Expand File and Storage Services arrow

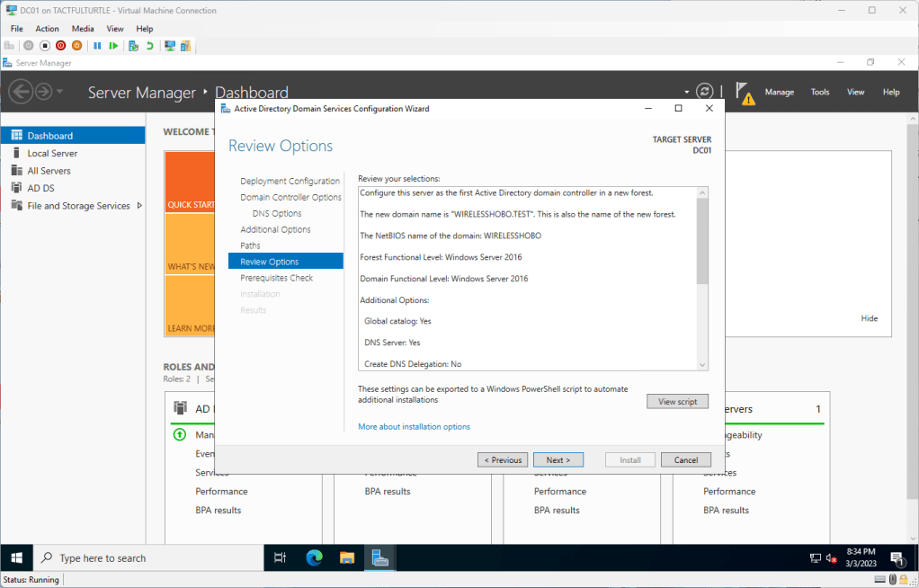point(139,206)
